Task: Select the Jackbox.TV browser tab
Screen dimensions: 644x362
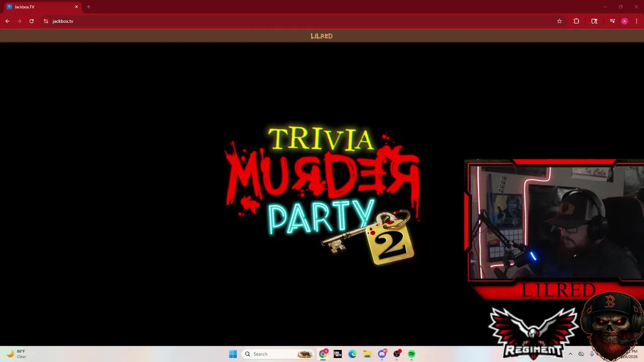Action: coord(42,7)
